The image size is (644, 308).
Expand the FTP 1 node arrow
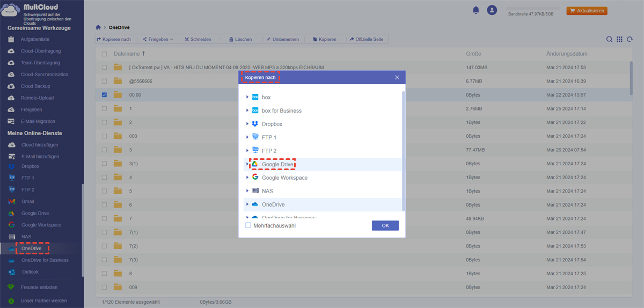[x=247, y=137]
